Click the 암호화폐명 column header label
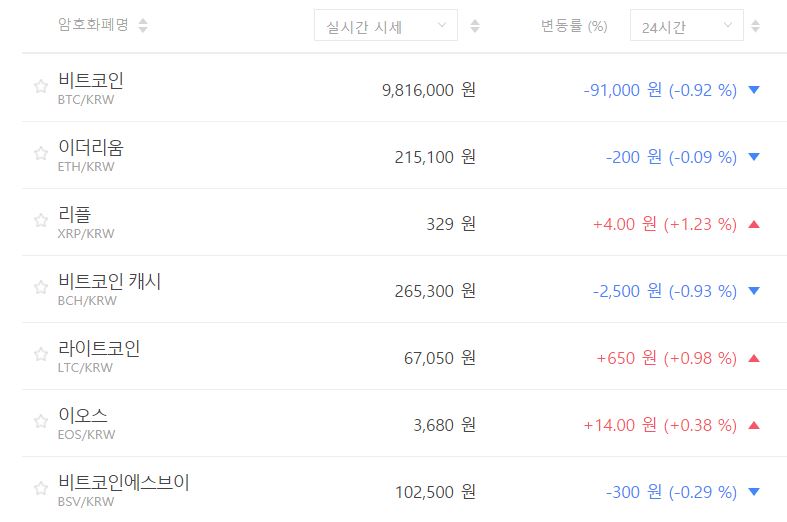 [93, 25]
